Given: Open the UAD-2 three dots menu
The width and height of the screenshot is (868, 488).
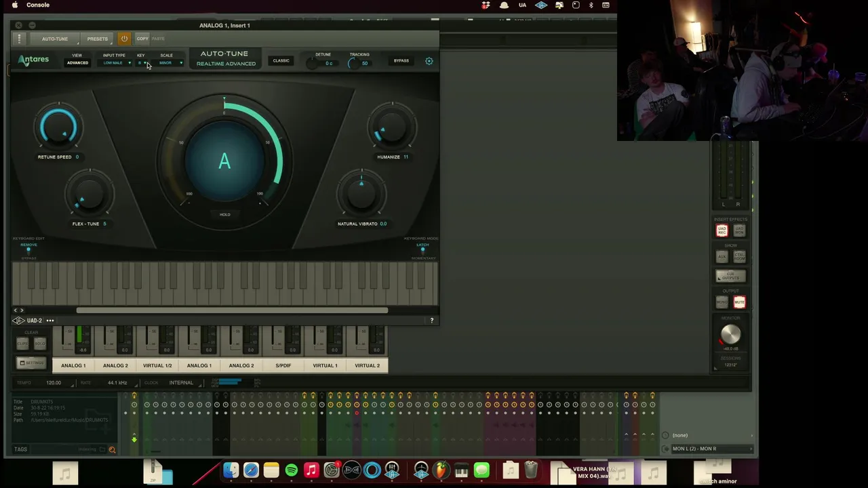Looking at the screenshot, I should click(x=50, y=321).
